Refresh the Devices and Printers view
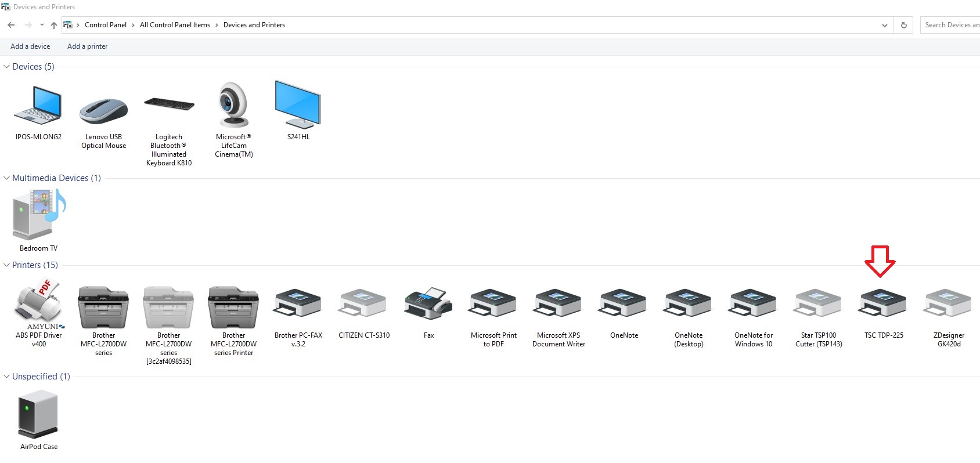The width and height of the screenshot is (980, 463). [903, 25]
